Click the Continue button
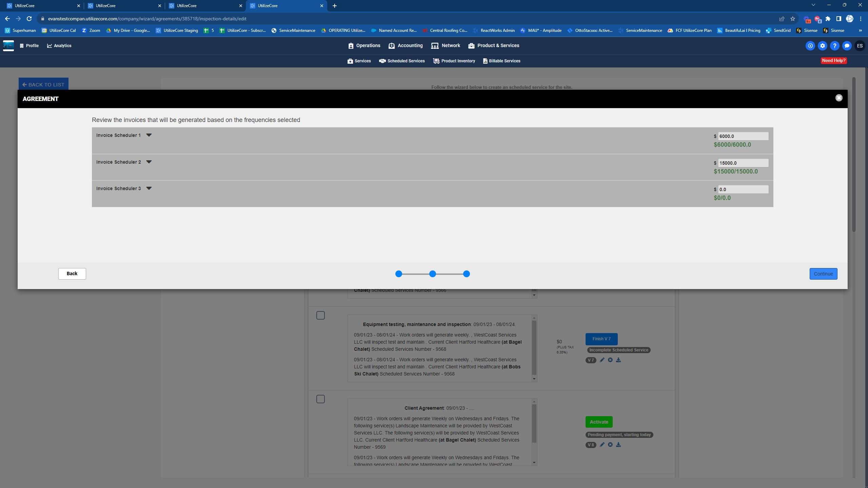The image size is (868, 488). [x=823, y=274]
